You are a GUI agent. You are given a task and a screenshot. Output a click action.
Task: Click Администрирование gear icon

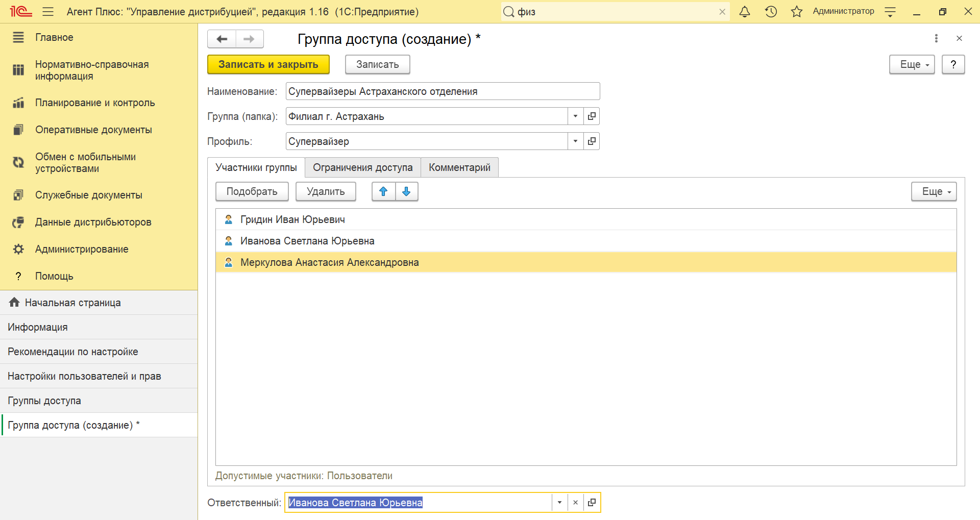(18, 249)
